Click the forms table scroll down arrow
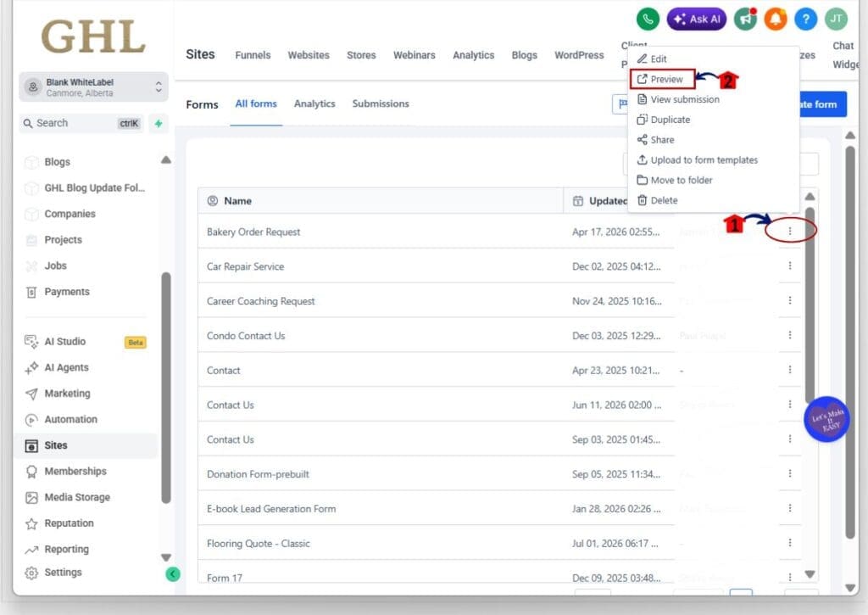This screenshot has width=868, height=615. [810, 574]
